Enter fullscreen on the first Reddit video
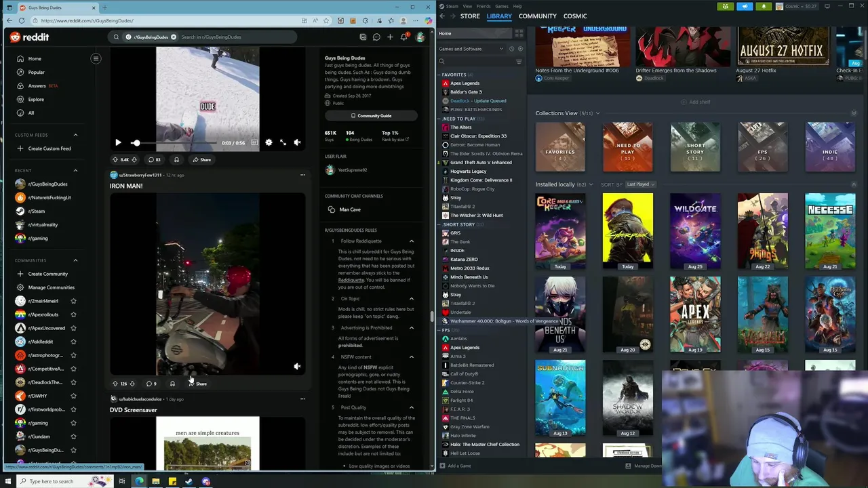This screenshot has height=488, width=868. pos(283,142)
